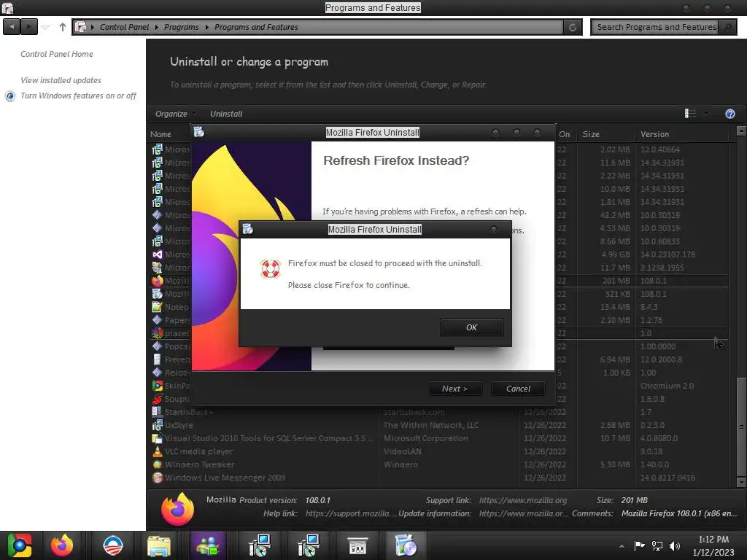Click the Start button on the taskbar

pyautogui.click(x=19, y=545)
